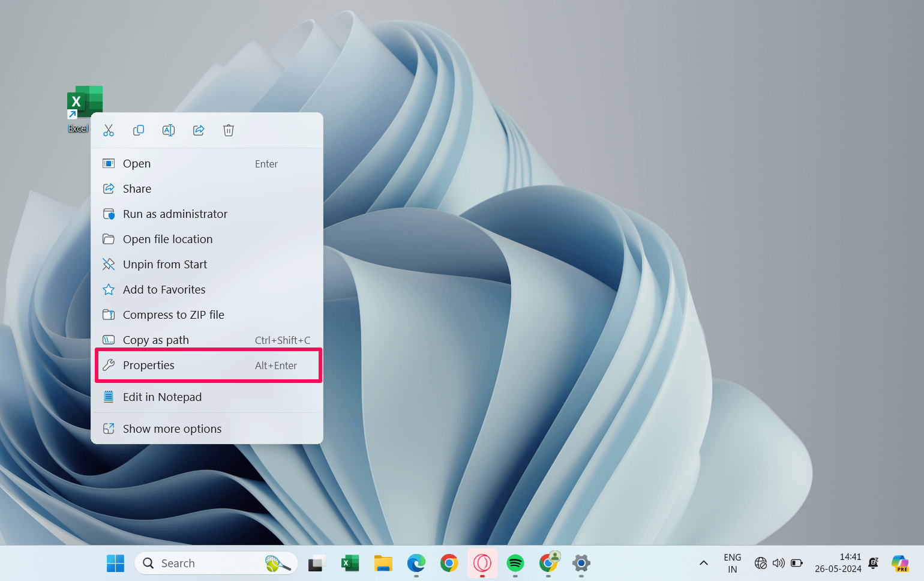Open Spotify from the taskbar
The width and height of the screenshot is (924, 581).
pos(515,564)
